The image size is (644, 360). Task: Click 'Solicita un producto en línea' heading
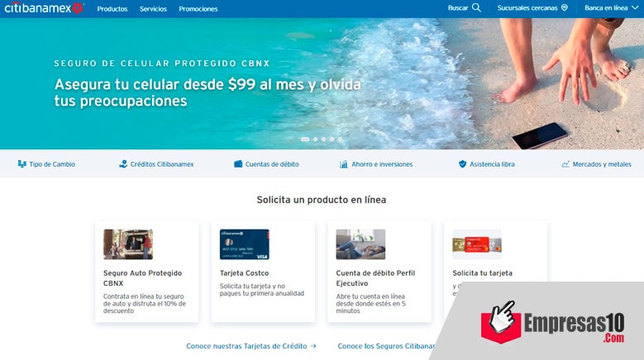point(322,200)
